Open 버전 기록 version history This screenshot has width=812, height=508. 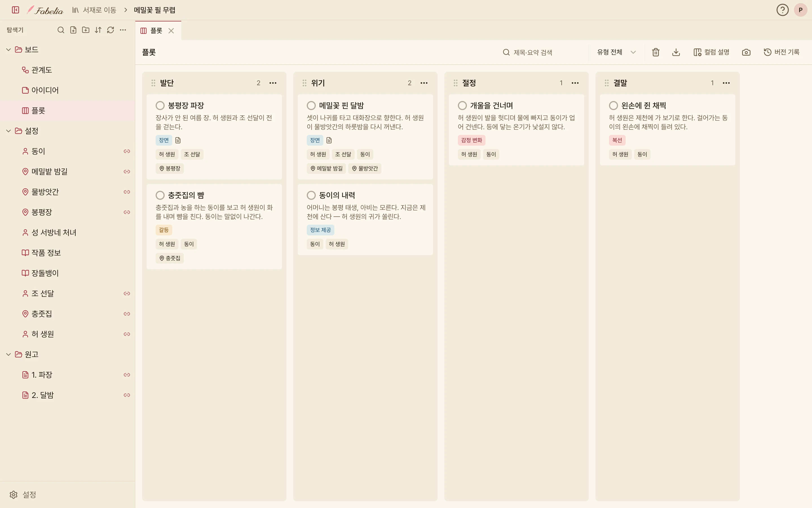pyautogui.click(x=782, y=52)
